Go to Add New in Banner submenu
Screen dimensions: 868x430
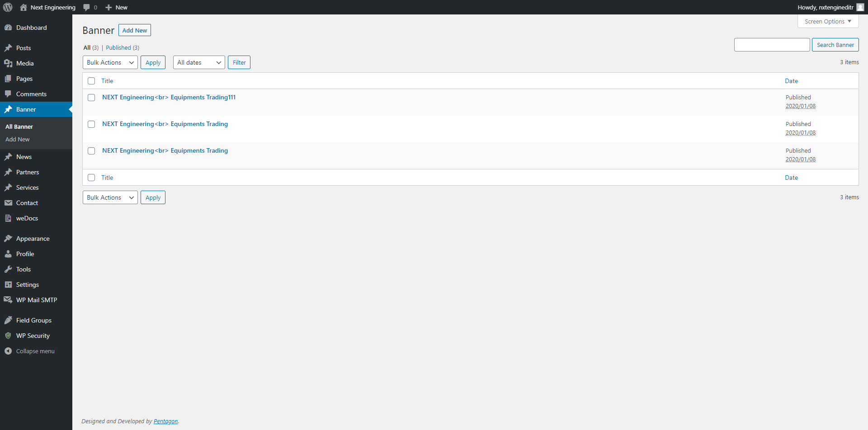pyautogui.click(x=18, y=140)
